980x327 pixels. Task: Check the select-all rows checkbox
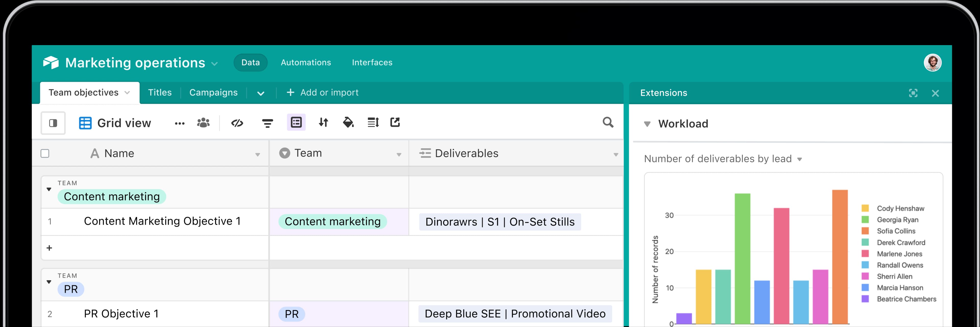coord(45,154)
